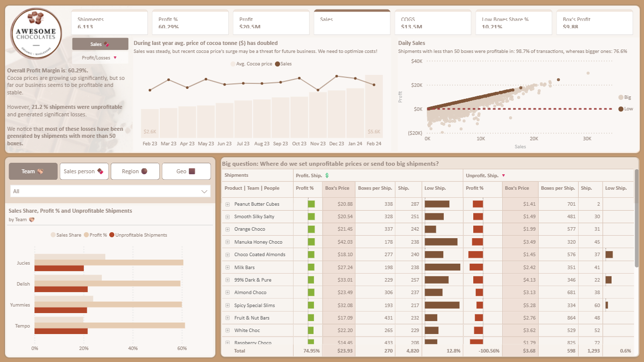Expand the Fruit & Nut Bars row
The width and height of the screenshot is (644, 362).
(x=228, y=318)
